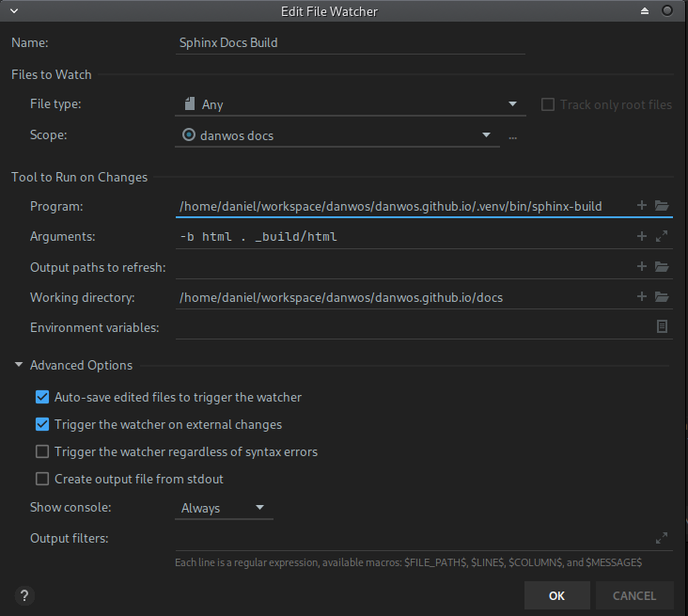688x616 pixels.
Task: Insert macro plus icon in Arguments row
Action: (x=642, y=237)
